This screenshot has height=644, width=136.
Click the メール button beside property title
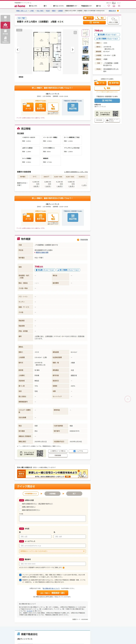pos(88,18)
